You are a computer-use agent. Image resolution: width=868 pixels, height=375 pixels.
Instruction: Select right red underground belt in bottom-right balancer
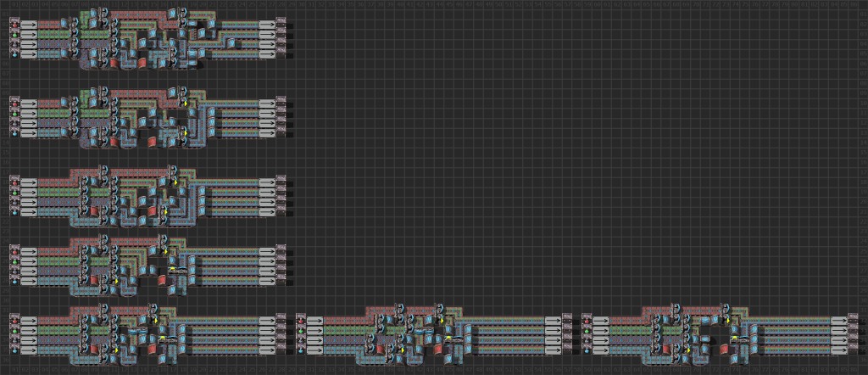pyautogui.click(x=726, y=350)
